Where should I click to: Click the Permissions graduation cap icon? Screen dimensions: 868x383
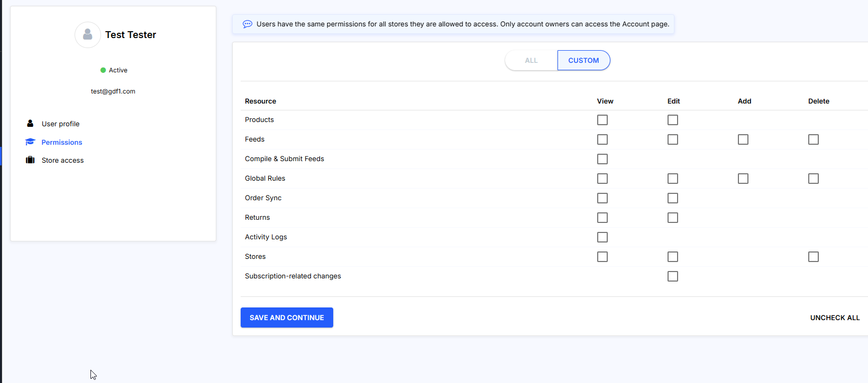pos(30,142)
